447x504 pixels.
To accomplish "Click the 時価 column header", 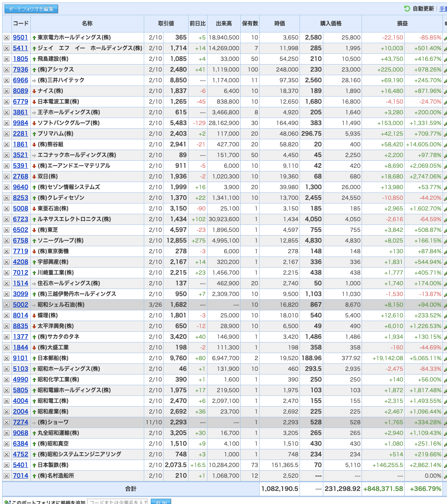I will tap(280, 23).
